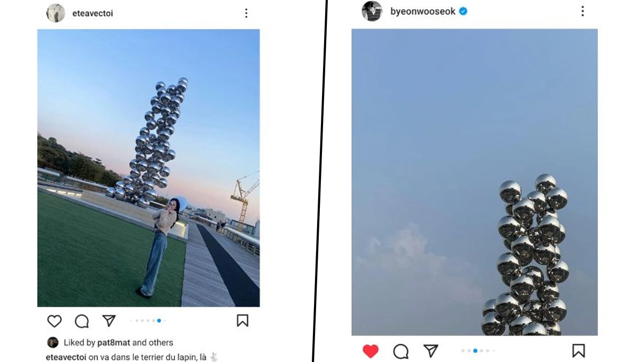Viewport: 644px width, 362px height.
Task: Open comments on eteavectoi post
Action: click(x=82, y=321)
